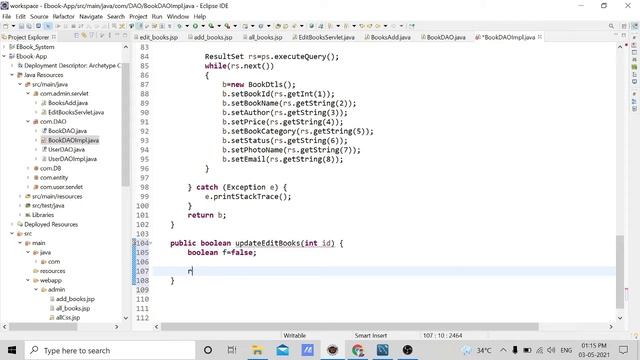Viewport: 640px width, 360px height.
Task: Click the editor vertical scrollbar thumb
Action: (620, 272)
